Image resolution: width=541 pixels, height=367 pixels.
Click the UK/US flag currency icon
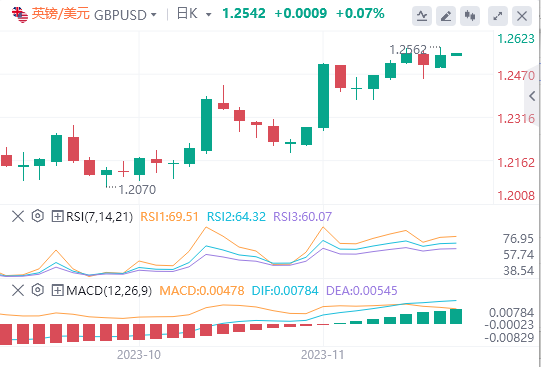(x=20, y=14)
